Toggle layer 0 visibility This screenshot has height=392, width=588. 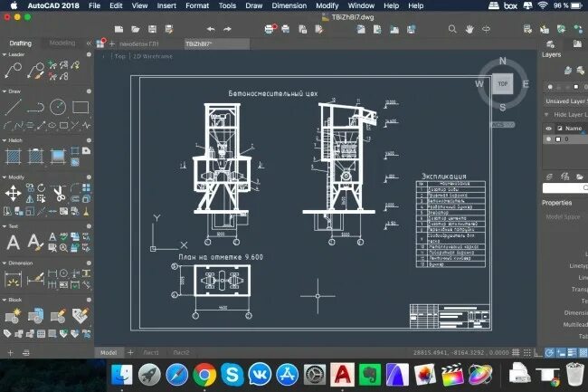[x=549, y=139]
